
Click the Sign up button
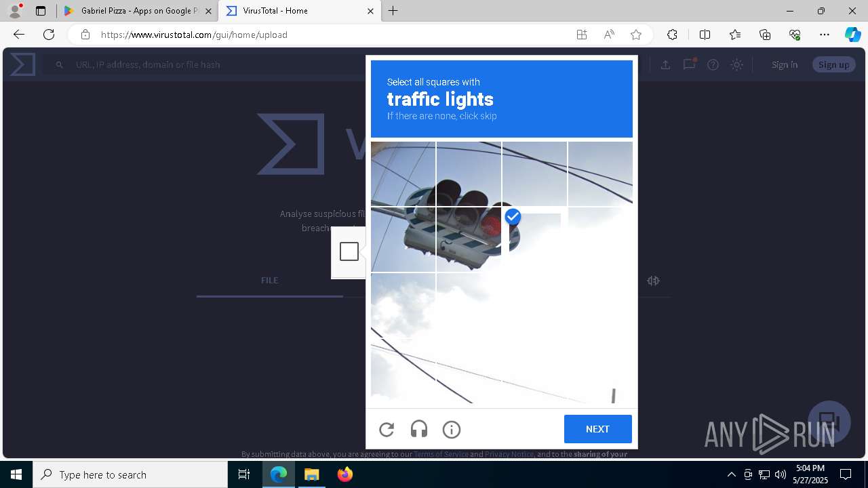pyautogui.click(x=833, y=64)
